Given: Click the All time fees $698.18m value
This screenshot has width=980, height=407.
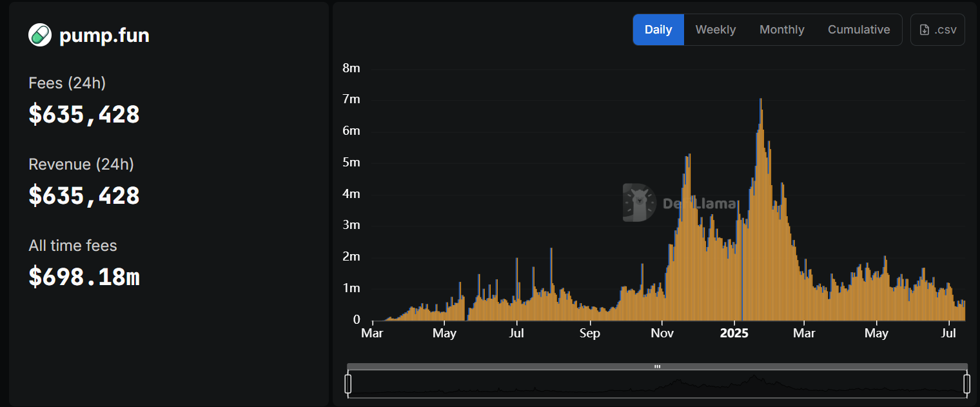Looking at the screenshot, I should tap(84, 277).
